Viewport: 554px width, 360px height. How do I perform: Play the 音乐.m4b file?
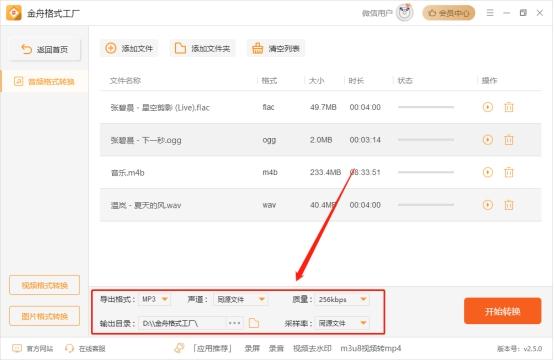point(488,172)
